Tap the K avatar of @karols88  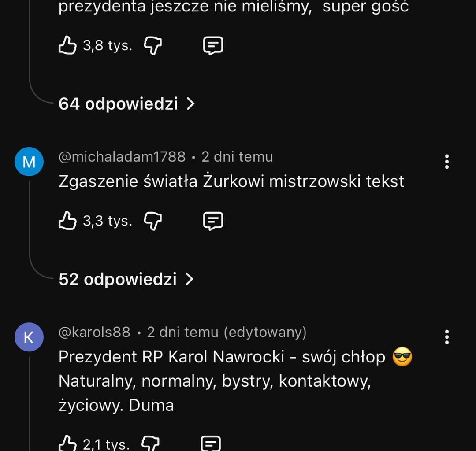coord(29,337)
